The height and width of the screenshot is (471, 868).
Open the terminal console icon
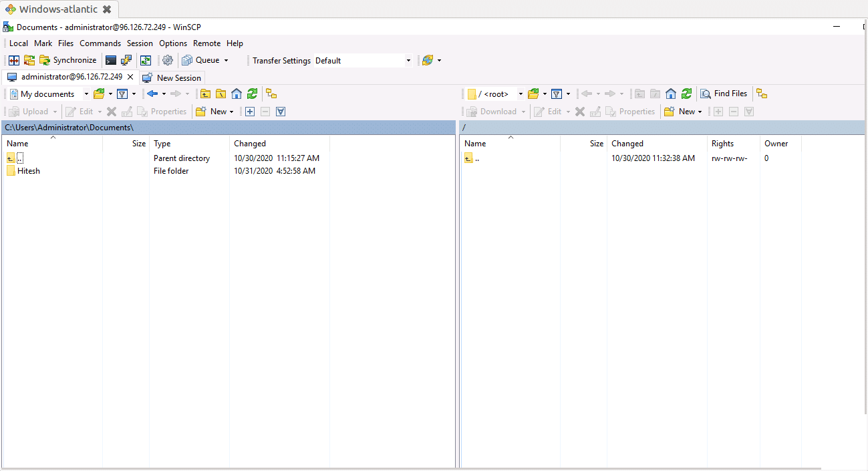point(111,60)
